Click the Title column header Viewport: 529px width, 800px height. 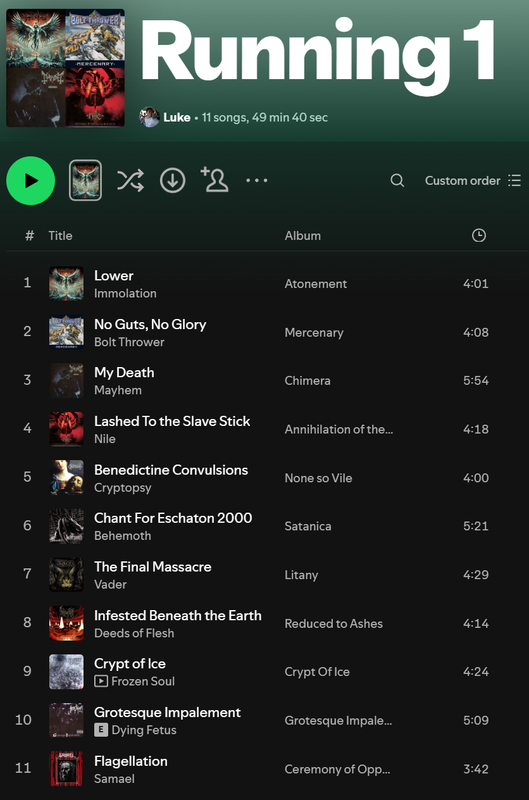[x=60, y=236]
